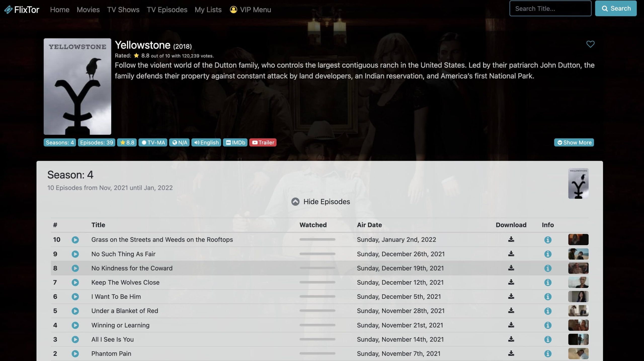This screenshot has width=644, height=361.
Task: Play episode 10 Grass on the Streets
Action: pyautogui.click(x=75, y=240)
